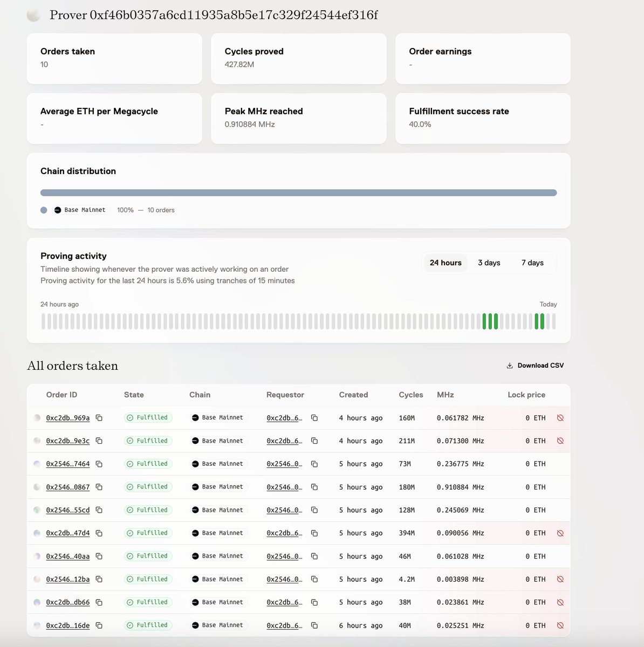The width and height of the screenshot is (644, 647).
Task: Copy requestor address in 0xc2db…16de row
Action: click(x=314, y=625)
